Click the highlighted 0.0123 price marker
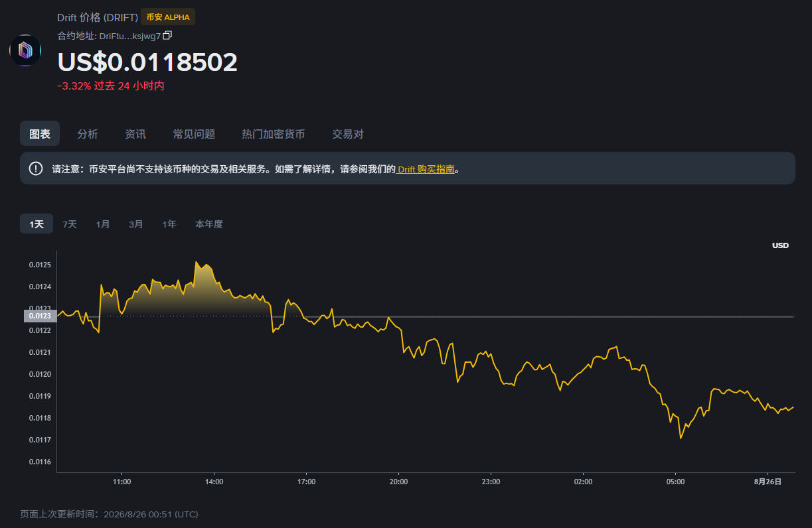Image resolution: width=812 pixels, height=528 pixels. pyautogui.click(x=40, y=316)
